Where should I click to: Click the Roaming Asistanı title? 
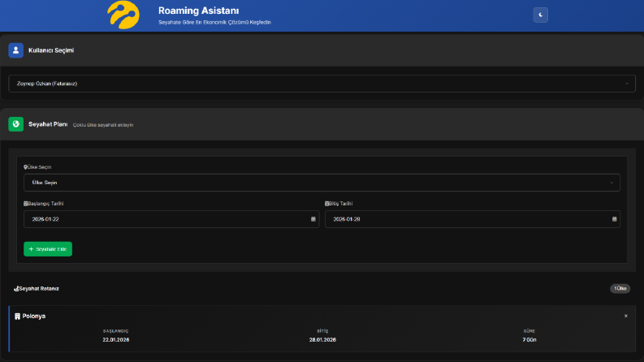click(x=198, y=11)
